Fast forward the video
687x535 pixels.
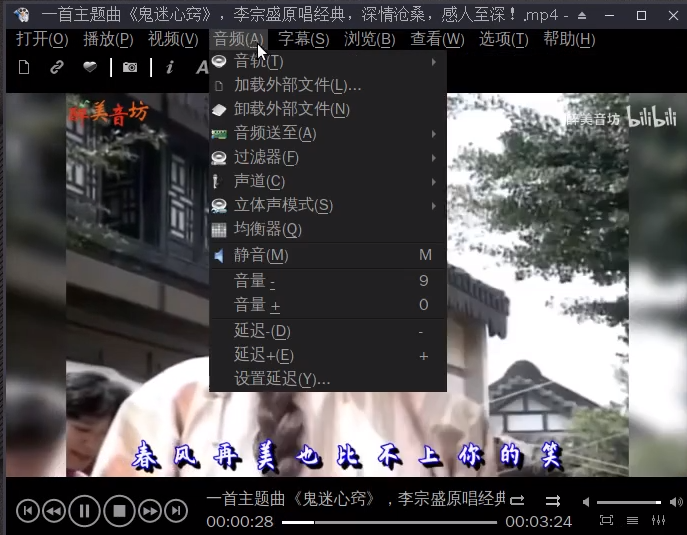point(150,511)
